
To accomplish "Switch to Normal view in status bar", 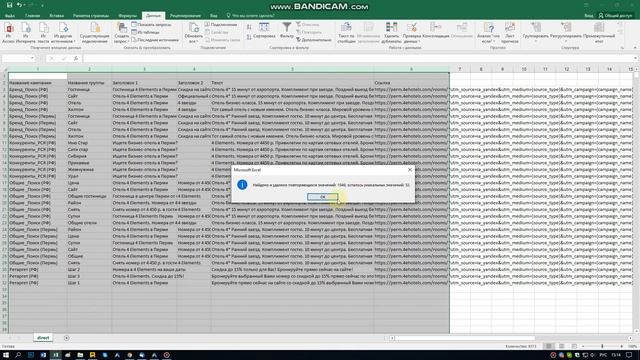I will tap(549, 346).
